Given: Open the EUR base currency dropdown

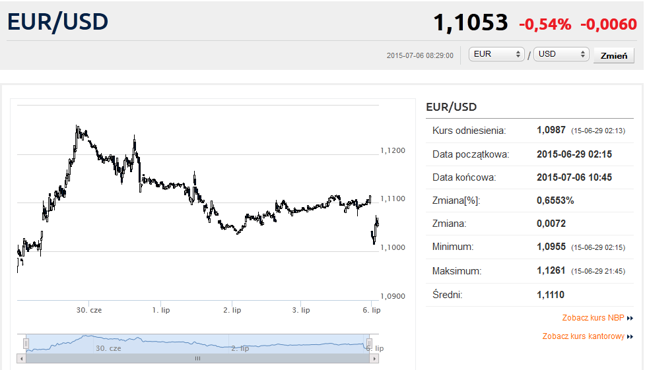Looking at the screenshot, I should 496,54.
